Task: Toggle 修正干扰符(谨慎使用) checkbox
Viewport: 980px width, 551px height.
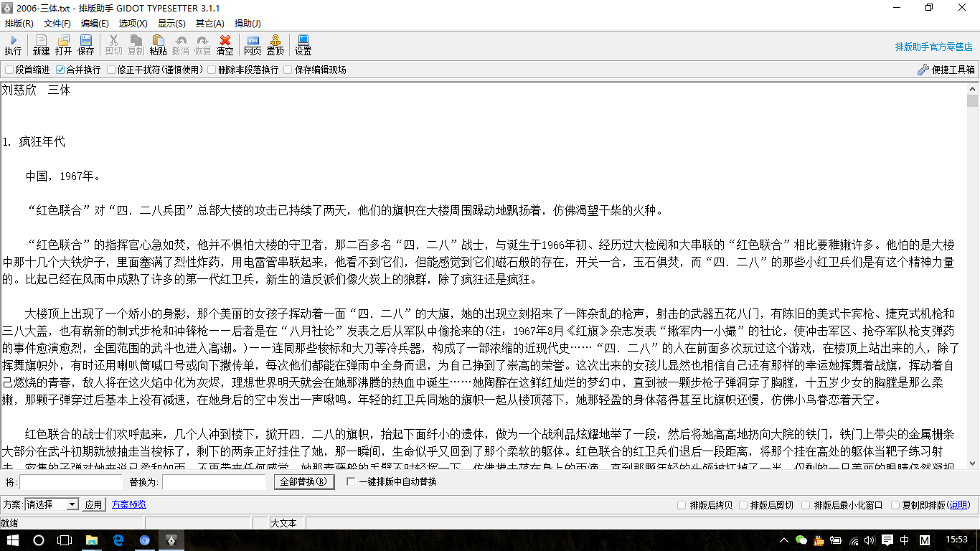Action: click(x=111, y=70)
